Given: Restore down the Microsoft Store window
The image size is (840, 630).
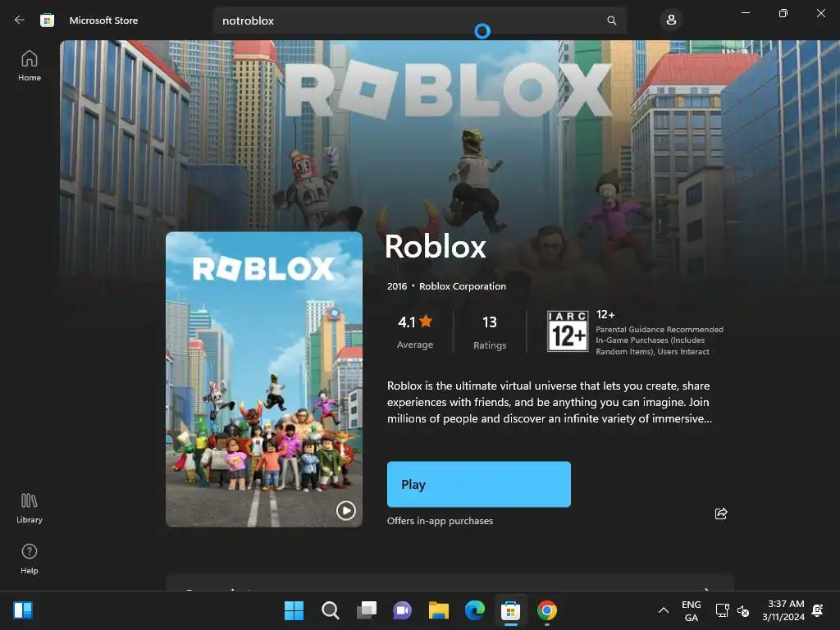Looking at the screenshot, I should pos(783,13).
